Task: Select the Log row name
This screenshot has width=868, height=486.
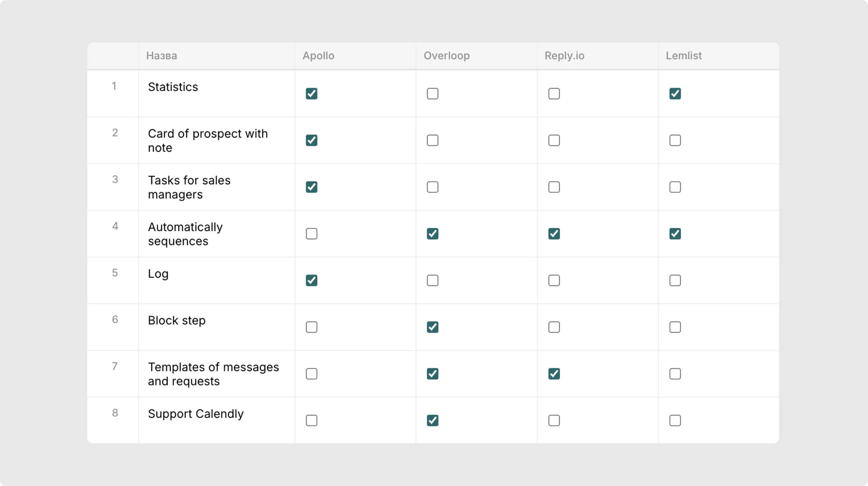Action: [158, 274]
